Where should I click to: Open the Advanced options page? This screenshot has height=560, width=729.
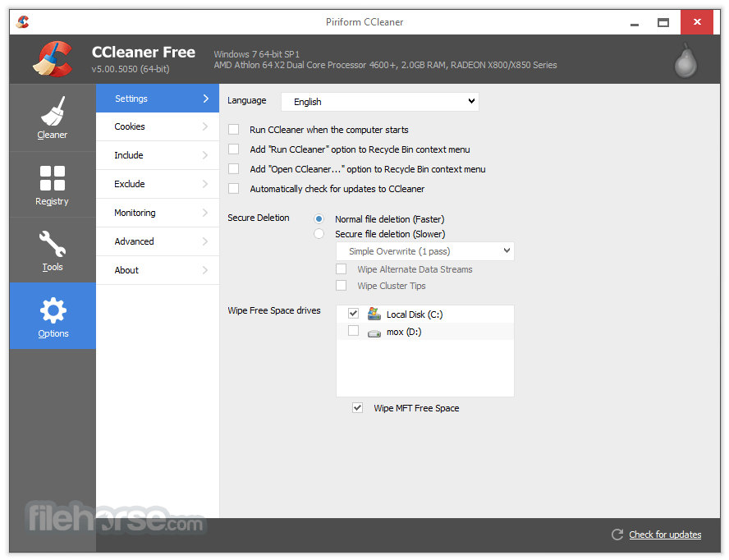tap(158, 241)
